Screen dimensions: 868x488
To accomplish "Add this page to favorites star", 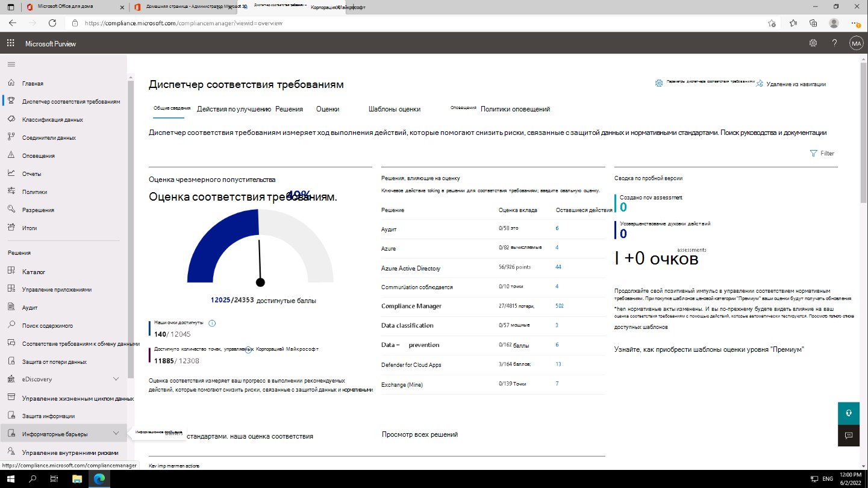I will [x=772, y=23].
